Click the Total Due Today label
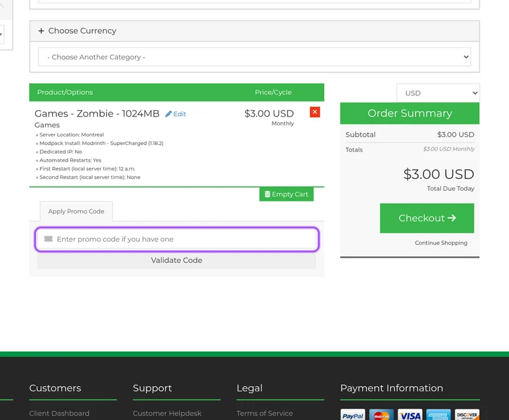This screenshot has height=420, width=509. pos(451,189)
